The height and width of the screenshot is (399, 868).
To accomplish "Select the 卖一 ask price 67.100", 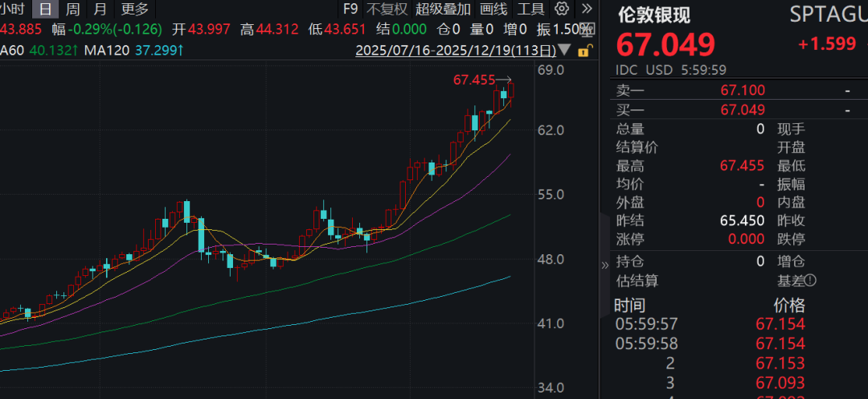I will (743, 91).
